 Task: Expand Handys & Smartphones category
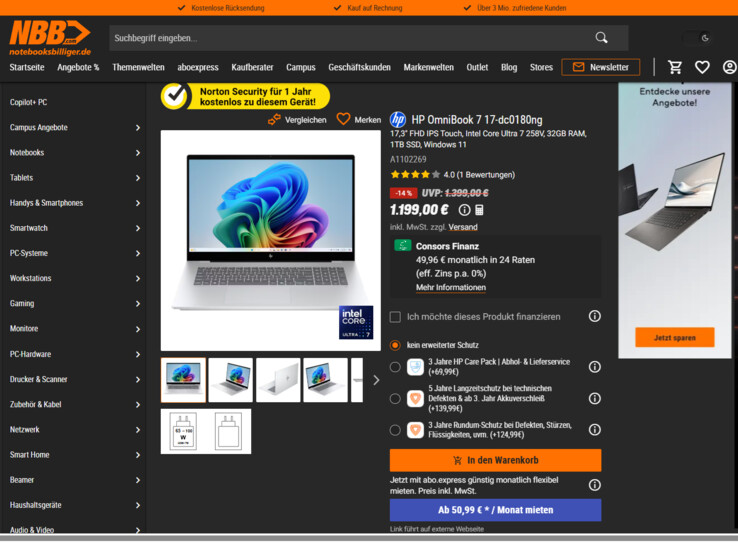click(x=137, y=203)
